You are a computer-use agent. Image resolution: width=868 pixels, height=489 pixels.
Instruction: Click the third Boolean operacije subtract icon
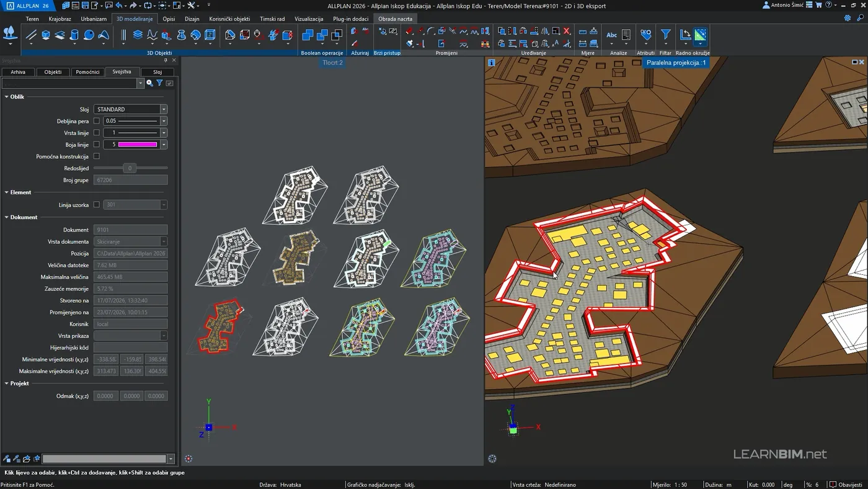coord(337,35)
